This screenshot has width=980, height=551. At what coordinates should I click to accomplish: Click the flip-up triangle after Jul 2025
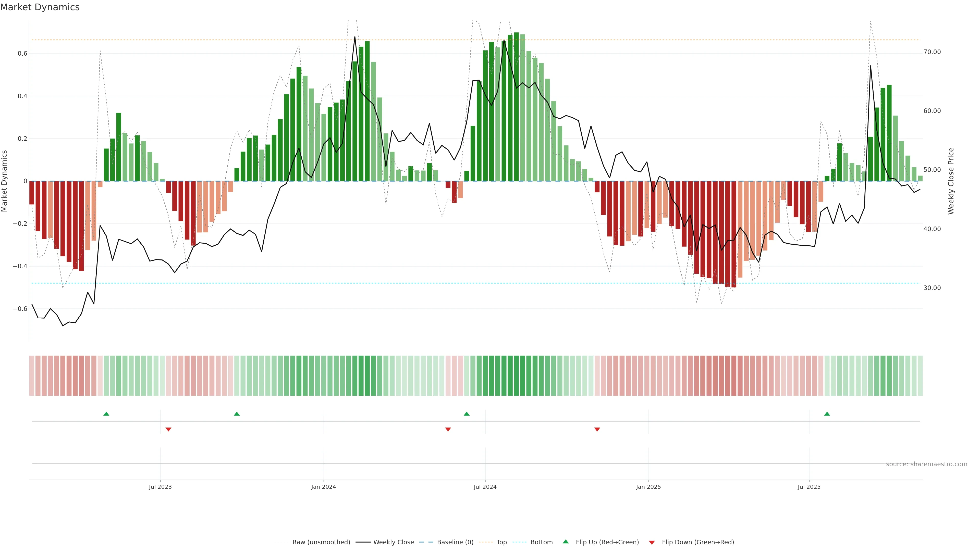(x=827, y=414)
